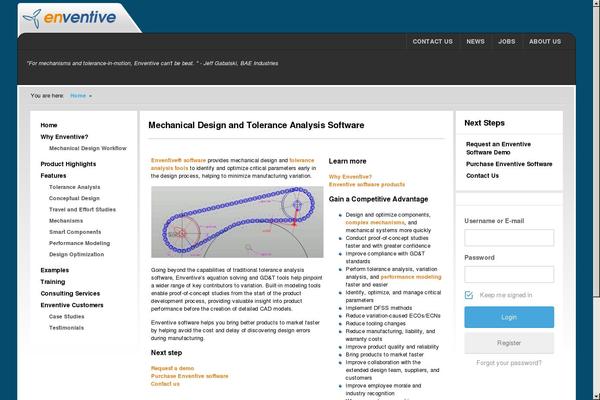
Task: Open Why Enventive? in the sidebar
Action: tap(64, 137)
